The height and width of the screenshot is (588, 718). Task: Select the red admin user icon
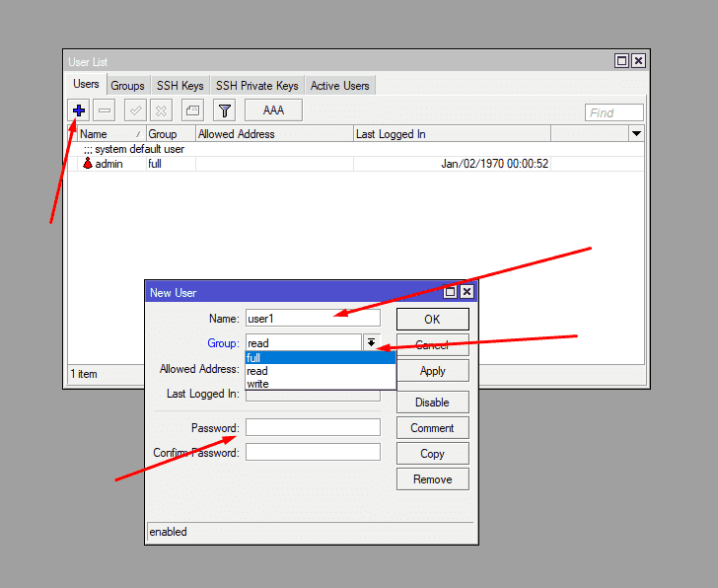(87, 164)
